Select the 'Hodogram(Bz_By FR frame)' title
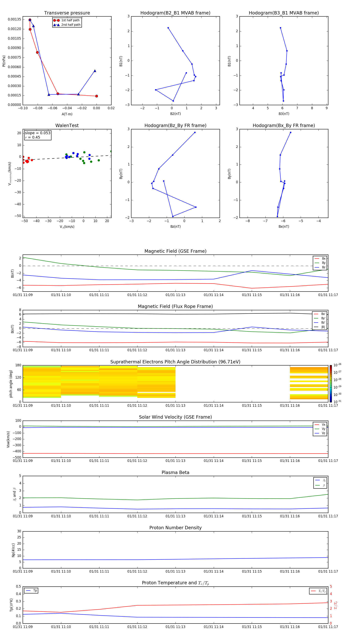This screenshot has width=351, height=644. [x=175, y=125]
